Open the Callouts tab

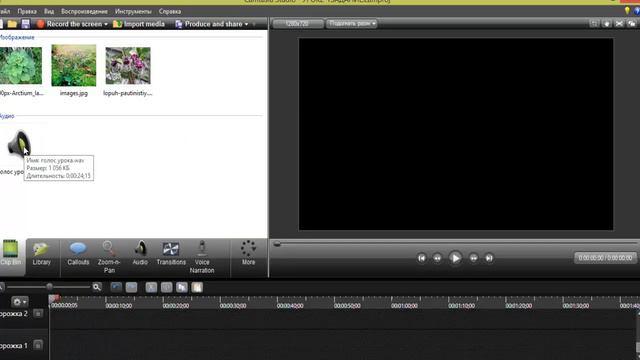tap(78, 254)
